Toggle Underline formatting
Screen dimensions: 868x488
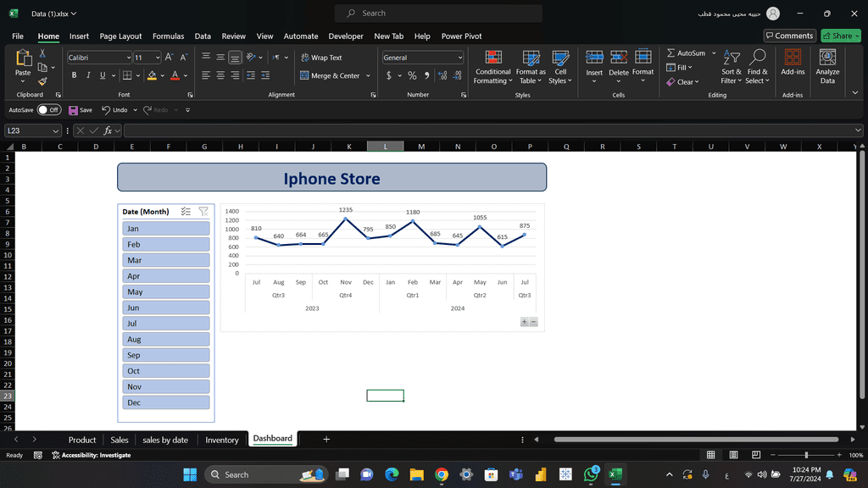pyautogui.click(x=103, y=75)
